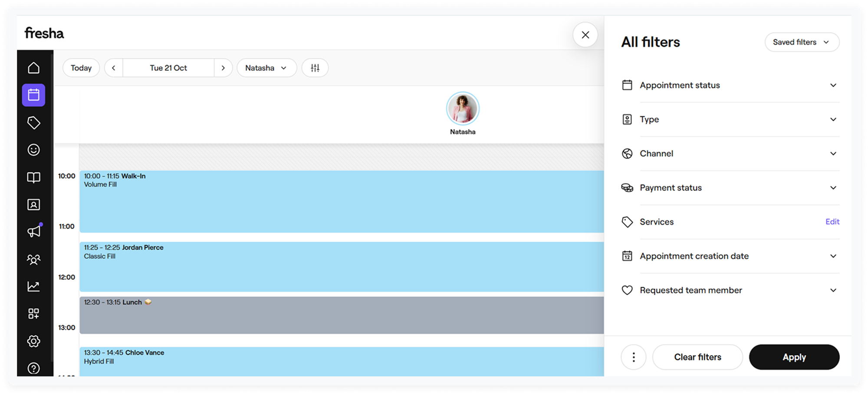The width and height of the screenshot is (868, 395).
Task: Click the All filters heading
Action: (651, 42)
